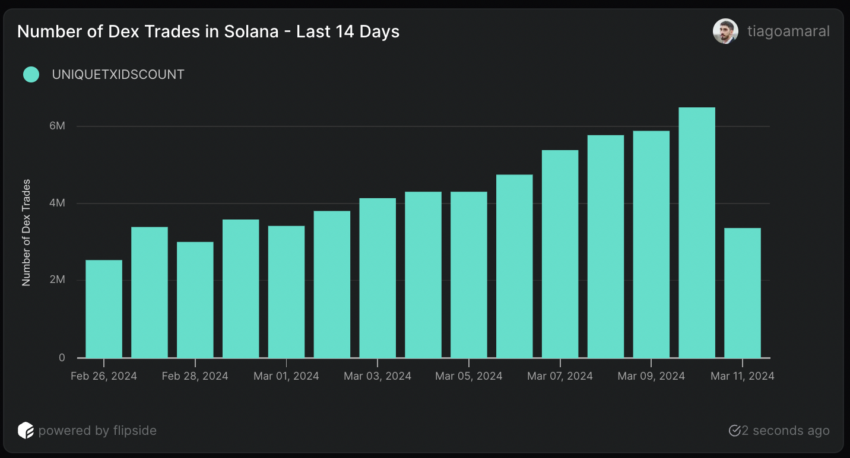Image resolution: width=850 pixels, height=458 pixels.
Task: Click the Feb 28, 2024 axis label
Action: [194, 376]
